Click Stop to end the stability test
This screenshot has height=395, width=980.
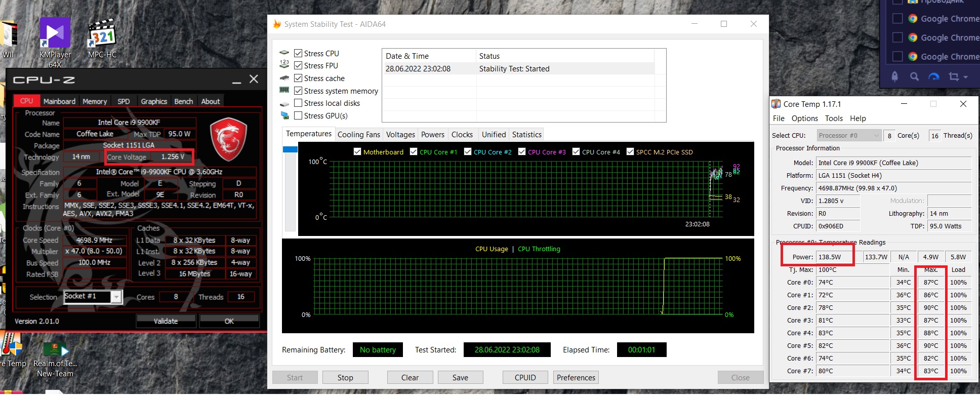[x=345, y=378]
